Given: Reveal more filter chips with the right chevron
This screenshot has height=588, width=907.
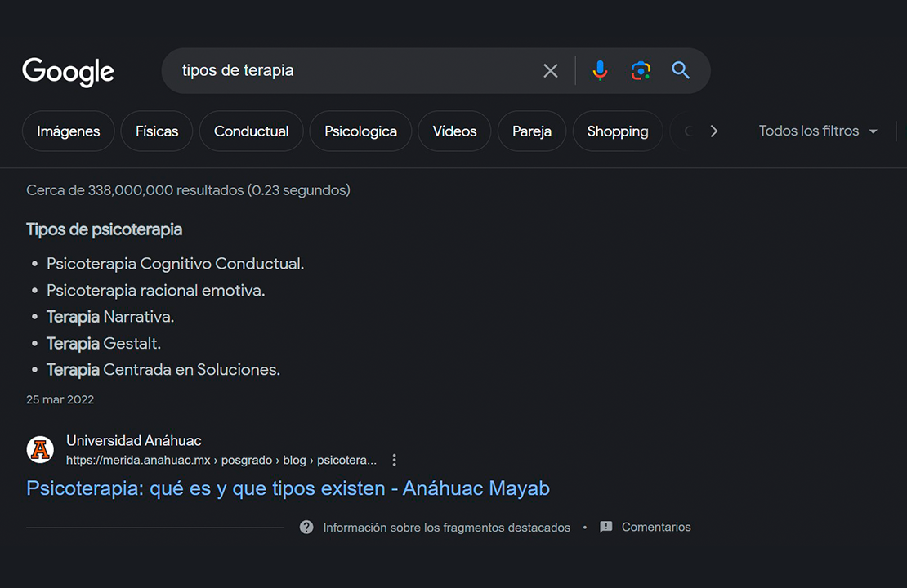Looking at the screenshot, I should click(x=713, y=130).
